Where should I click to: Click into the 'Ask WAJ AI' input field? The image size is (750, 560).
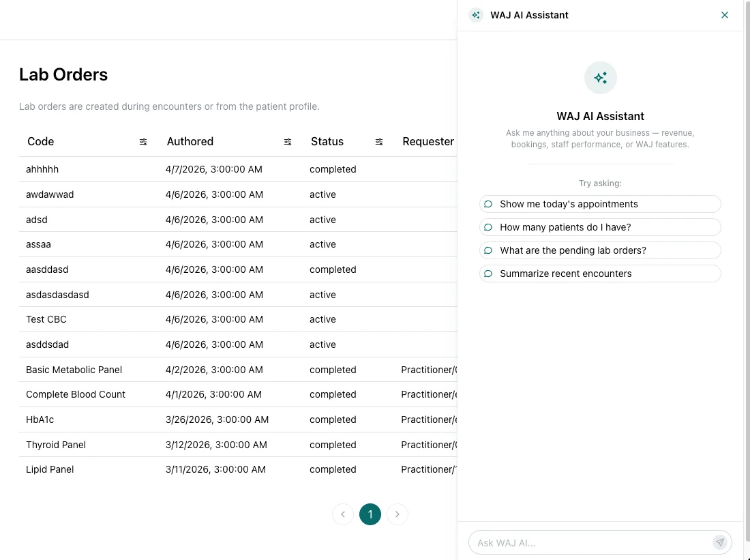click(x=593, y=542)
